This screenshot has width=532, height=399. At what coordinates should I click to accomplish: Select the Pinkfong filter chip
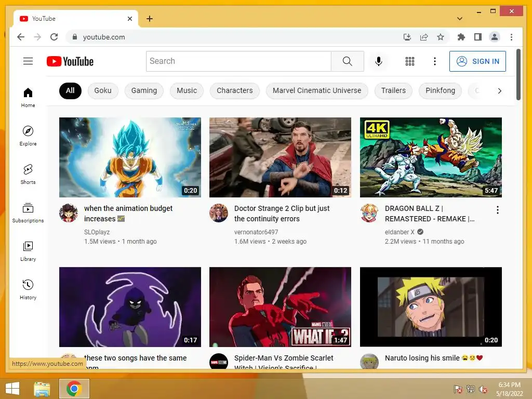(x=440, y=91)
